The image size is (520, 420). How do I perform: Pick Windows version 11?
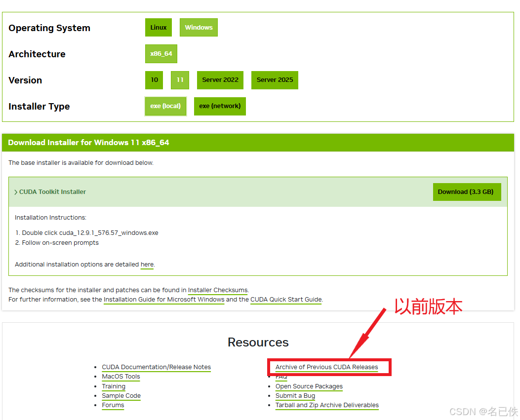tap(180, 80)
